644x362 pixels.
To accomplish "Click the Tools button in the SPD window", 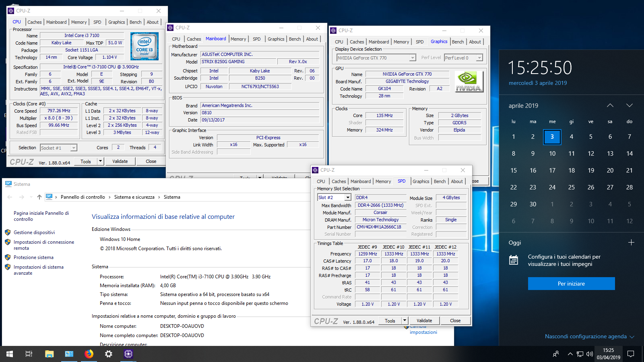I will [x=390, y=321].
